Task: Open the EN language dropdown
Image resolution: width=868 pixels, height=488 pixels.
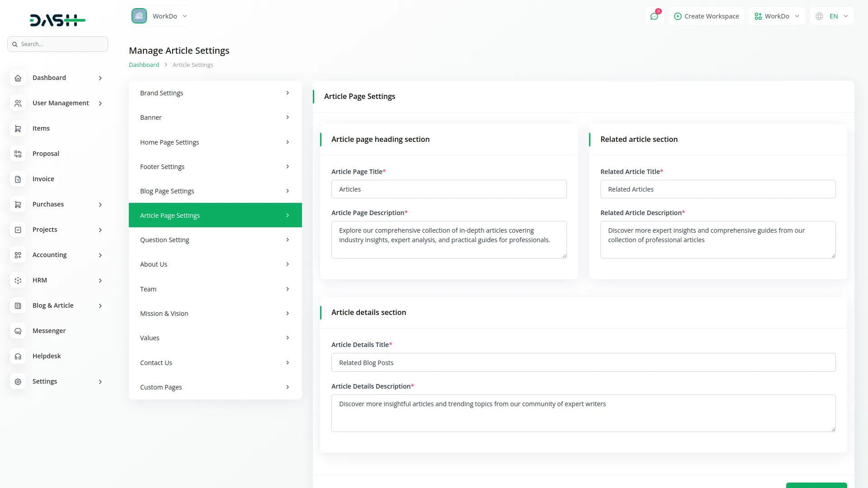Action: coord(832,16)
